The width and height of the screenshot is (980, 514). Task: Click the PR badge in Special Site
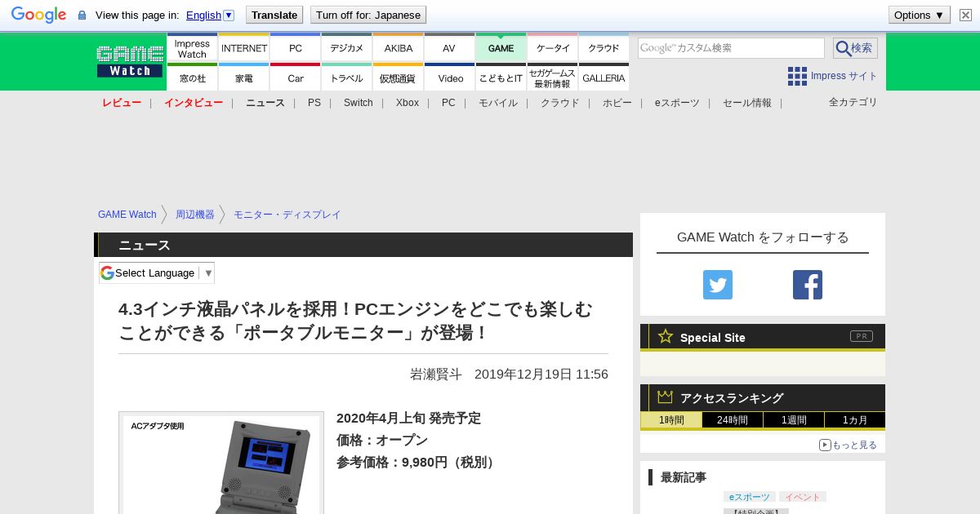click(x=862, y=336)
